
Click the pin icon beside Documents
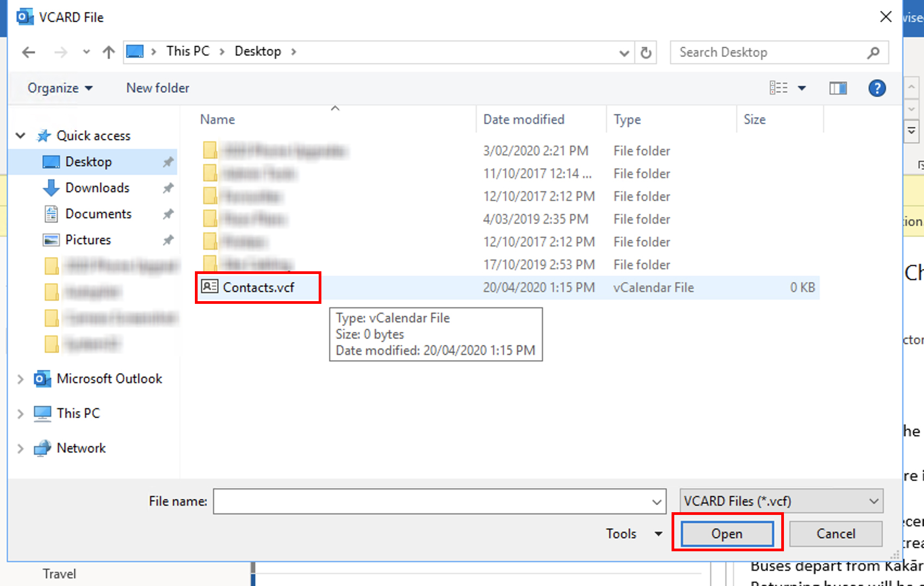pyautogui.click(x=168, y=214)
